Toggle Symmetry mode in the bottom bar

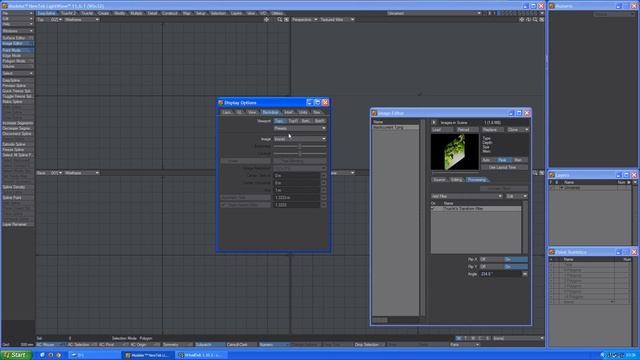(178, 345)
